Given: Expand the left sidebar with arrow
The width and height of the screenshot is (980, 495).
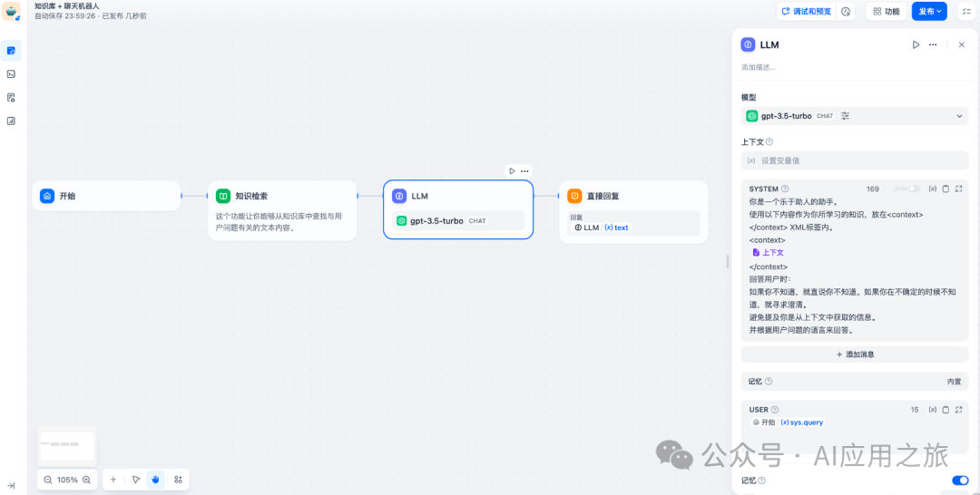Looking at the screenshot, I should click(11, 486).
